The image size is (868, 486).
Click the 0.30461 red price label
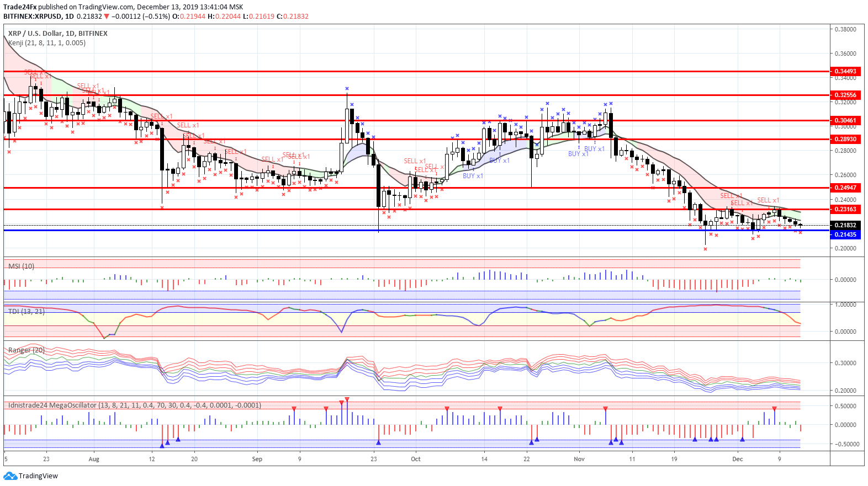tap(845, 120)
